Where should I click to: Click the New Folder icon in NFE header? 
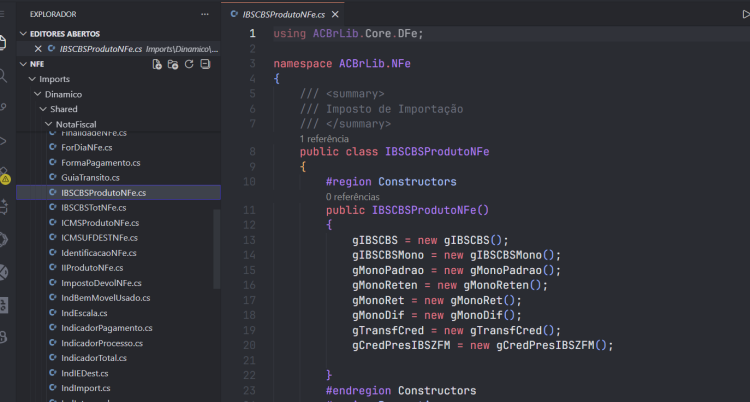(x=173, y=64)
